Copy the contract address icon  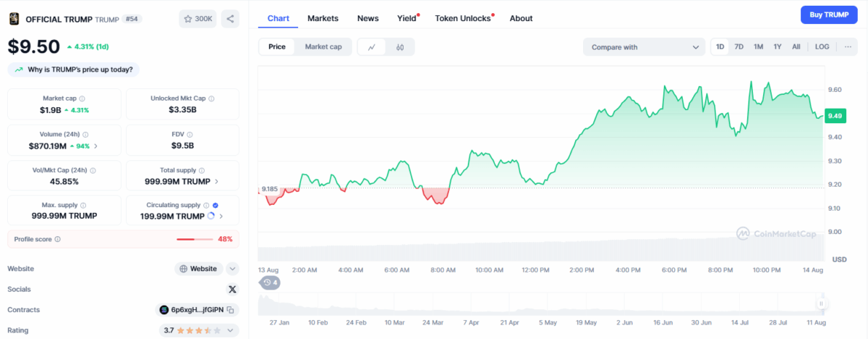pyautogui.click(x=230, y=310)
